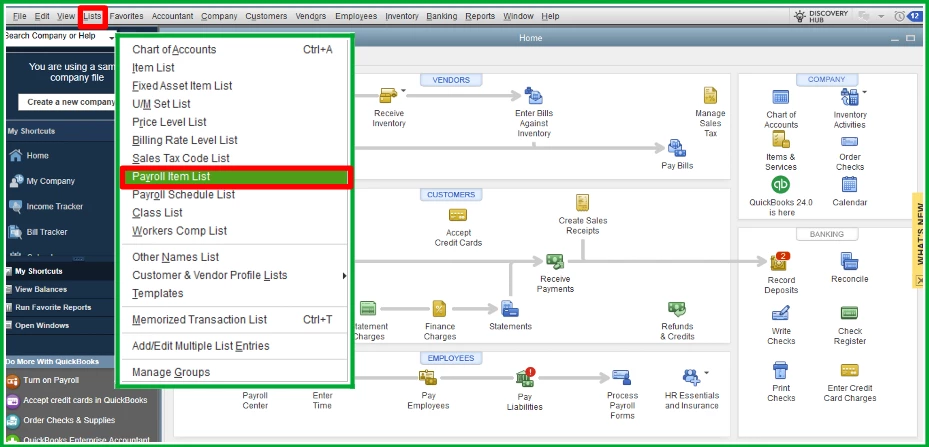929x447 pixels.
Task: Open Create Sales Receipts
Action: 582,203
